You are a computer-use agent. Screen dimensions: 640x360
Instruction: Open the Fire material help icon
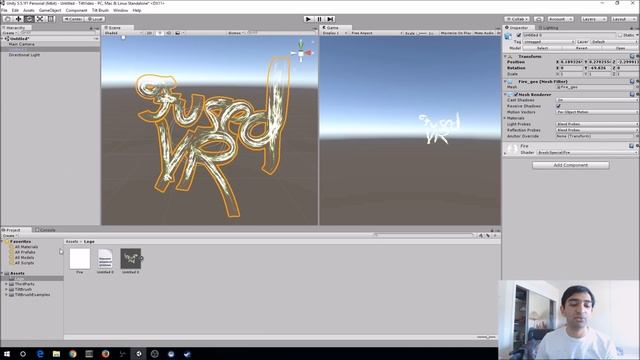coord(631,146)
